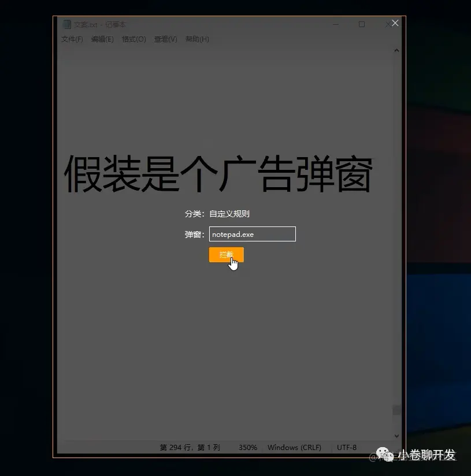
Task: Open the 编辑(E) menu in Notepad
Action: pyautogui.click(x=102, y=39)
